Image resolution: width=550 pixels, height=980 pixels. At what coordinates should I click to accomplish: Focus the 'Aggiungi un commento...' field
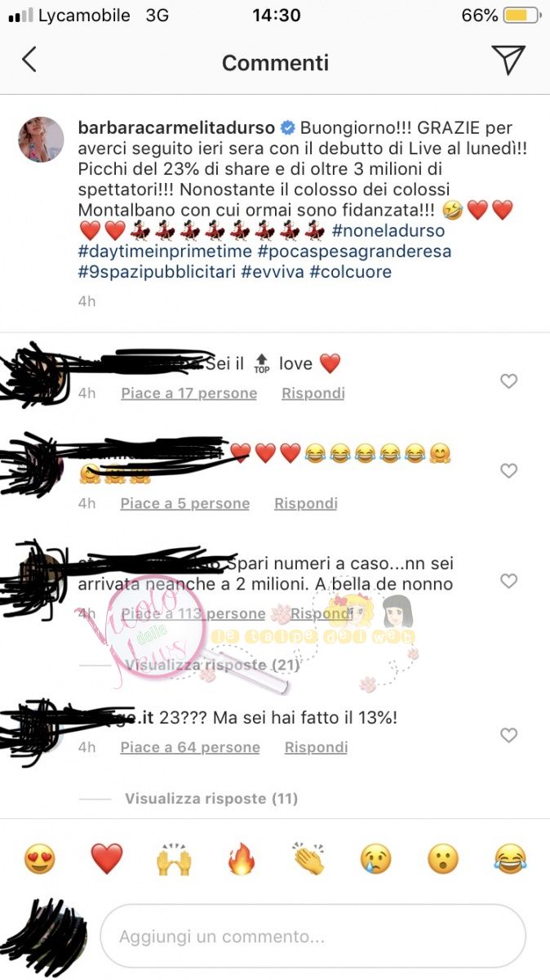click(x=313, y=936)
